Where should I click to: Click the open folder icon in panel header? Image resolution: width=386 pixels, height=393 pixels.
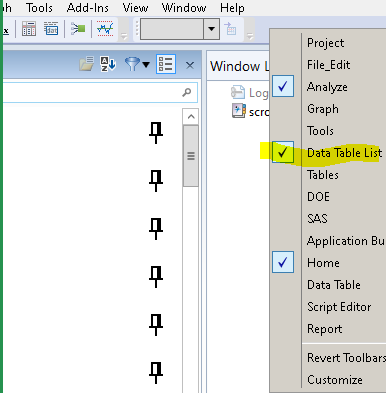click(87, 64)
